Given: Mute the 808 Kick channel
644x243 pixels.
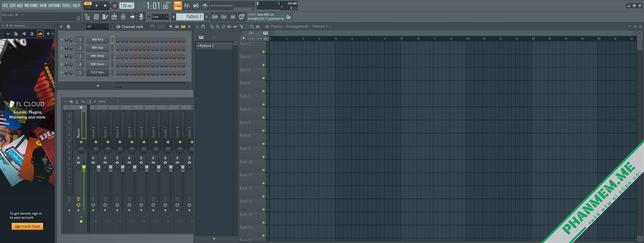Looking at the screenshot, I should tap(62, 40).
